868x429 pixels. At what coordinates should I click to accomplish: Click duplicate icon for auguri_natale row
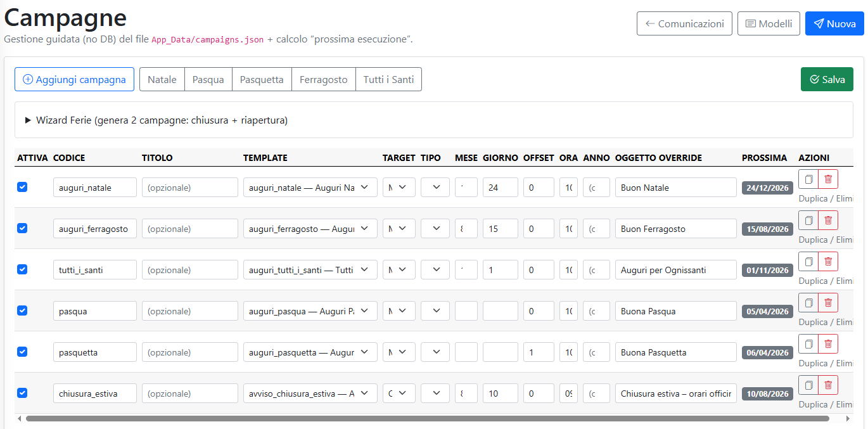[x=808, y=179]
